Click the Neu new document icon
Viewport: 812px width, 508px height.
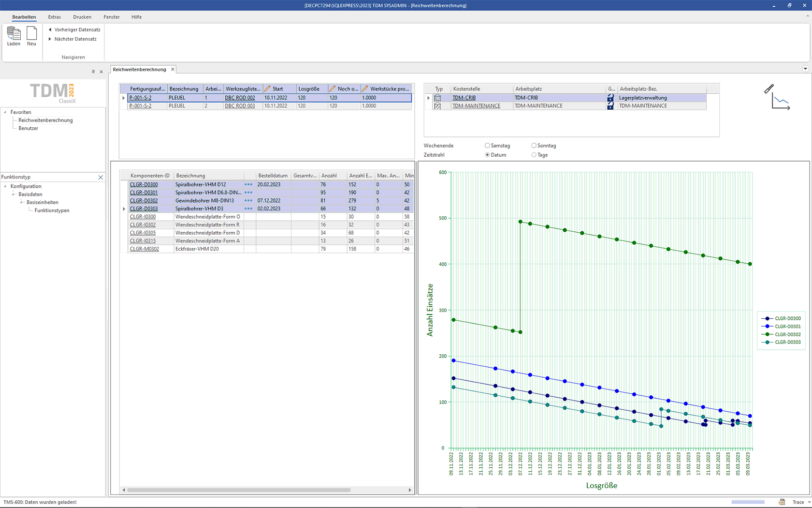(31, 33)
